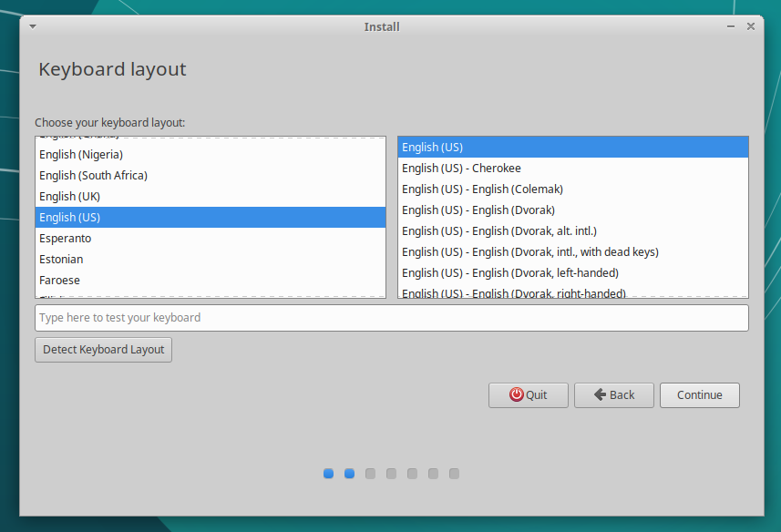This screenshot has height=532, width=781.
Task: Choose Estonian keyboard layout
Action: (211, 260)
